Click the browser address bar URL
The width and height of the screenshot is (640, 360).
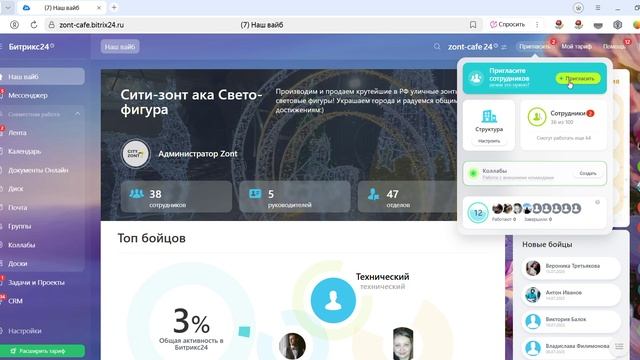pyautogui.click(x=91, y=25)
